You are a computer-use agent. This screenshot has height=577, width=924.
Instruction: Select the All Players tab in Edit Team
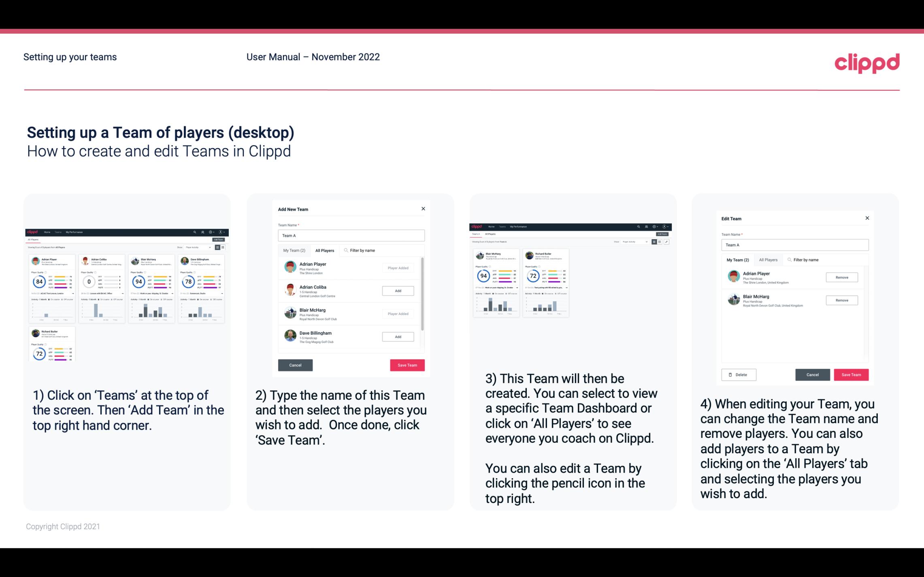click(x=769, y=259)
